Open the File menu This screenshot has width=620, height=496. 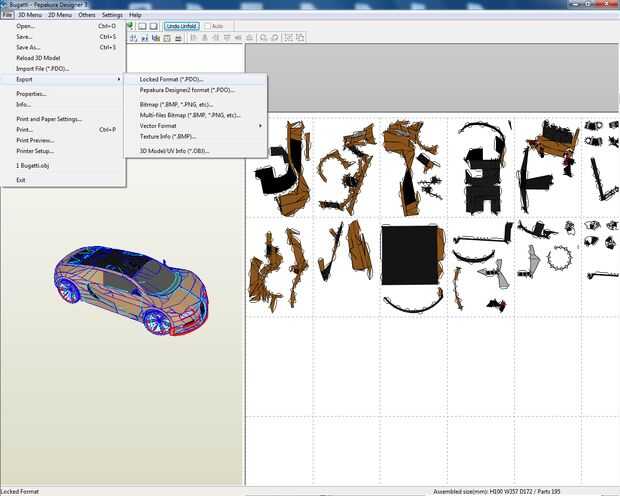coord(7,15)
